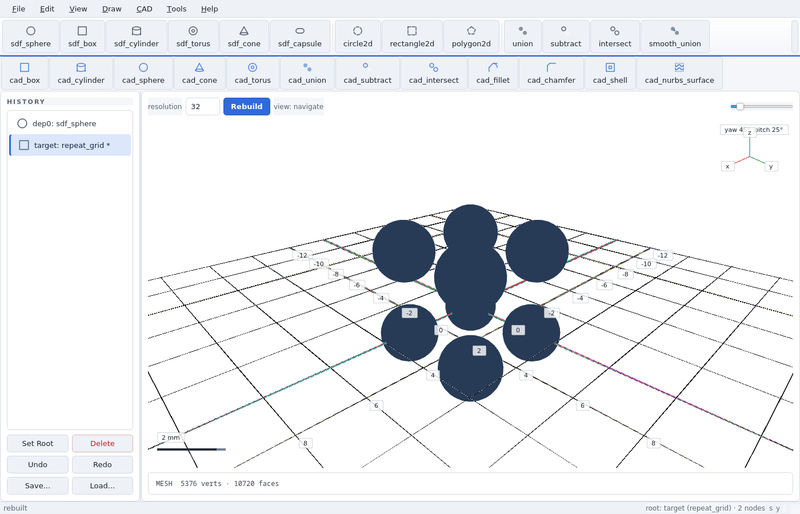Screen dimensions: 800x514
Task: Select the sdf_torus tool
Action: 193,37
